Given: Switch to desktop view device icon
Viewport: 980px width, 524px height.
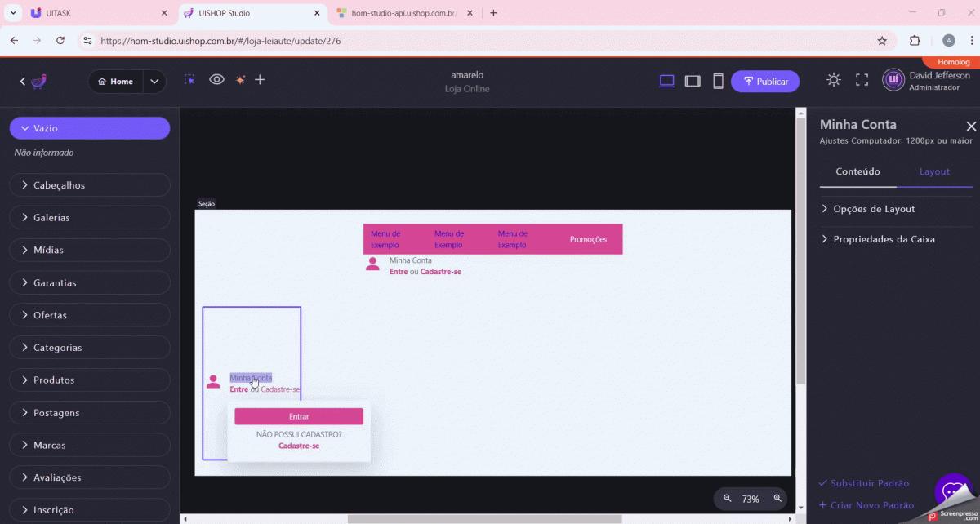Looking at the screenshot, I should click(667, 81).
